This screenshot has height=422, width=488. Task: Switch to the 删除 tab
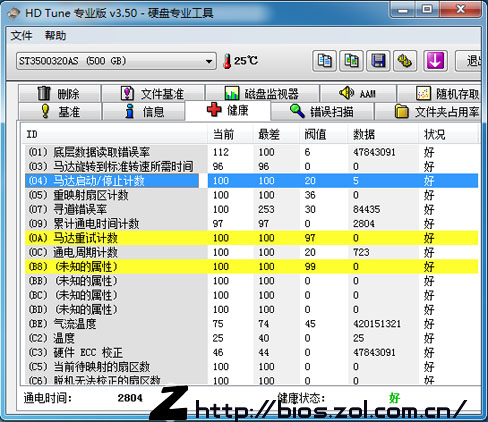(59, 94)
